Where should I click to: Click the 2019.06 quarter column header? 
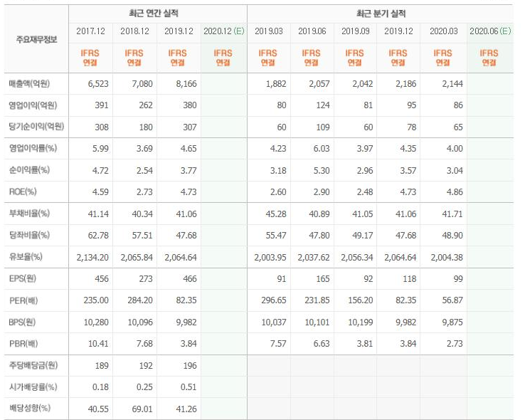[312, 31]
